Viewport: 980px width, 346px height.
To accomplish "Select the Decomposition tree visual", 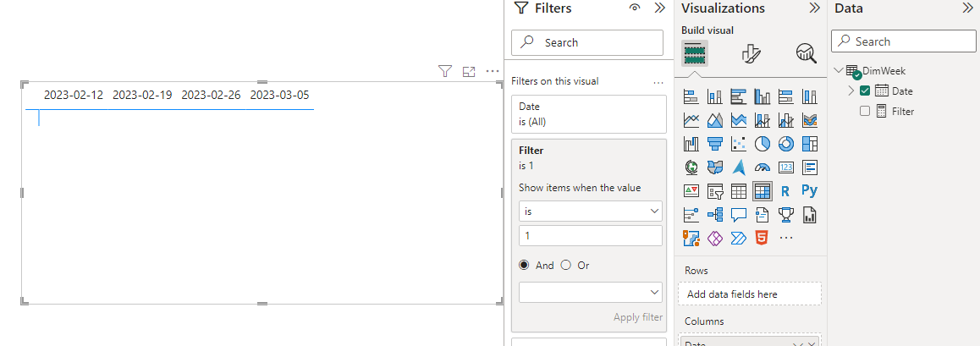I will (714, 215).
